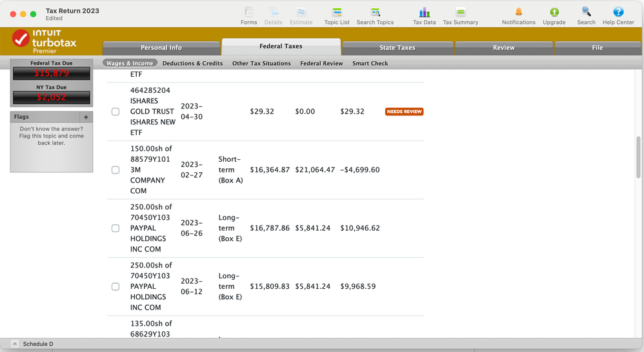Click the $9,968.59 gain value
Image resolution: width=644 pixels, height=352 pixels.
tap(357, 286)
